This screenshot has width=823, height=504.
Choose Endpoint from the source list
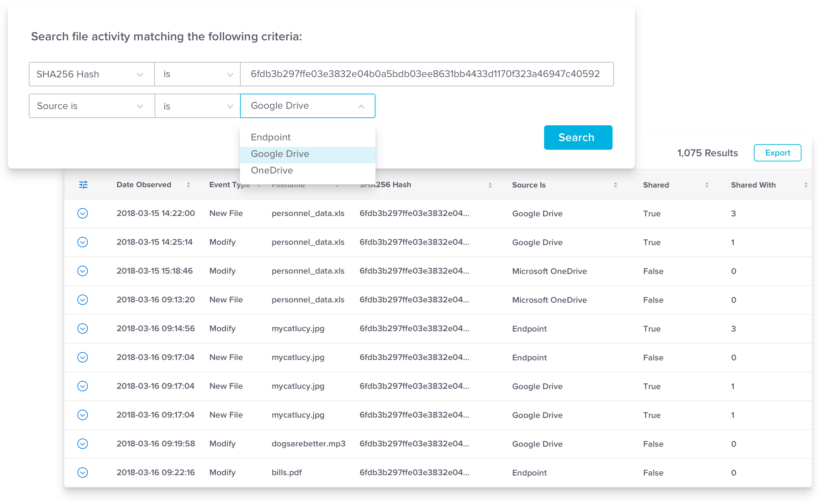[308, 137]
